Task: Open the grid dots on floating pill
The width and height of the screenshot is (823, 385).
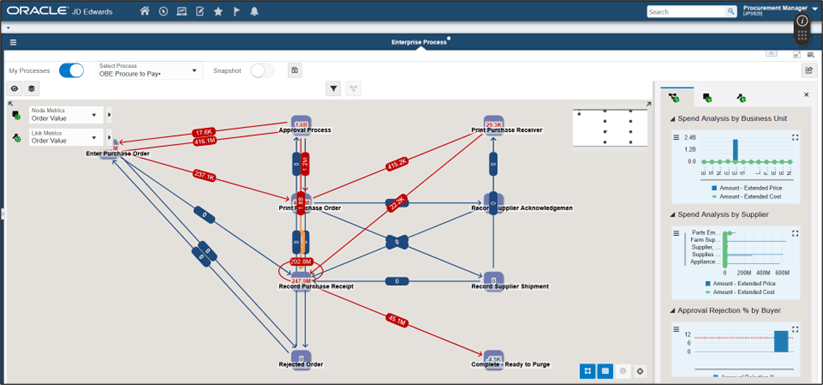Action: pos(802,35)
